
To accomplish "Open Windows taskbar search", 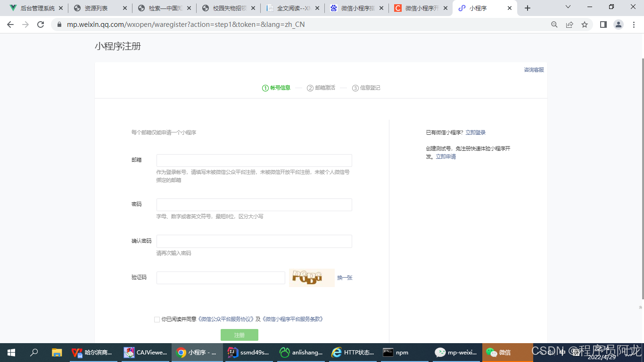I will (x=34, y=353).
